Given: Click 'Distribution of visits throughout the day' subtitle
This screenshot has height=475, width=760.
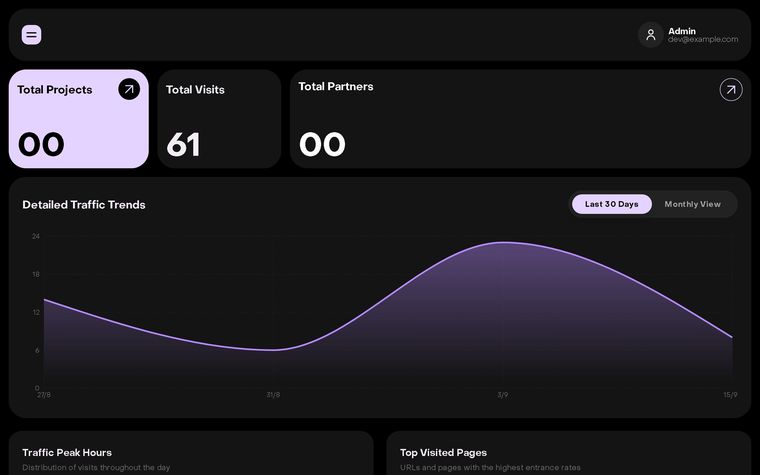Looking at the screenshot, I should 96,468.
